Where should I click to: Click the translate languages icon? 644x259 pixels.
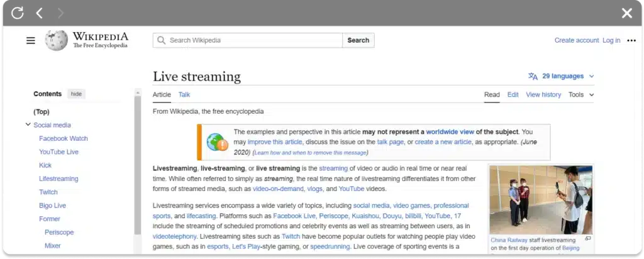coord(533,76)
